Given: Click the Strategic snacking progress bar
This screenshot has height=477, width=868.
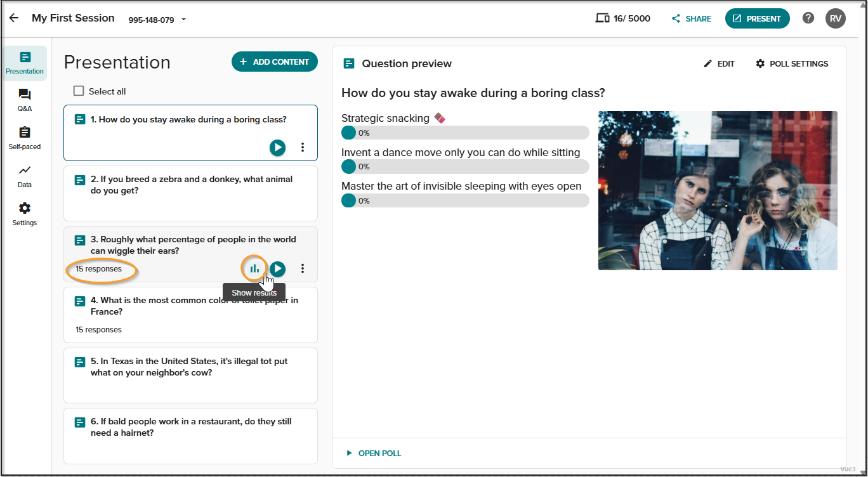Looking at the screenshot, I should tap(465, 133).
